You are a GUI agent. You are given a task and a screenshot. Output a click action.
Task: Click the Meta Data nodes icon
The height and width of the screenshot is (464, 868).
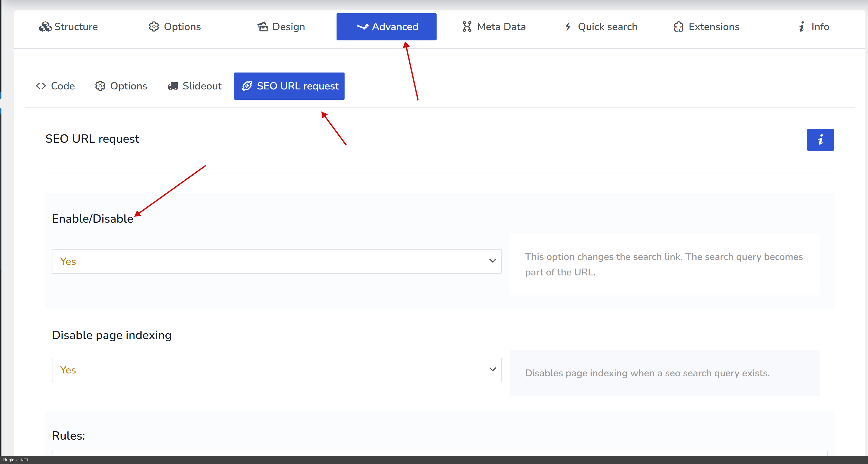[x=467, y=27]
